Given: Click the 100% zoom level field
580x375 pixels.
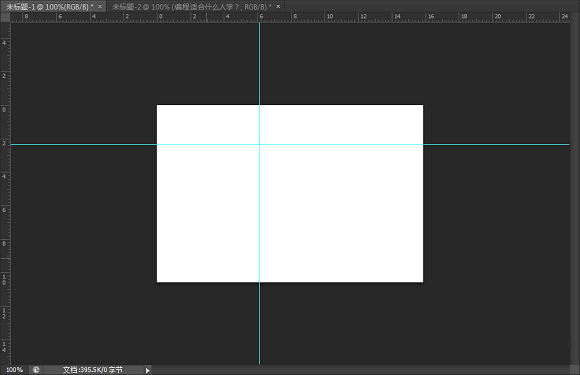Looking at the screenshot, I should click(x=14, y=369).
